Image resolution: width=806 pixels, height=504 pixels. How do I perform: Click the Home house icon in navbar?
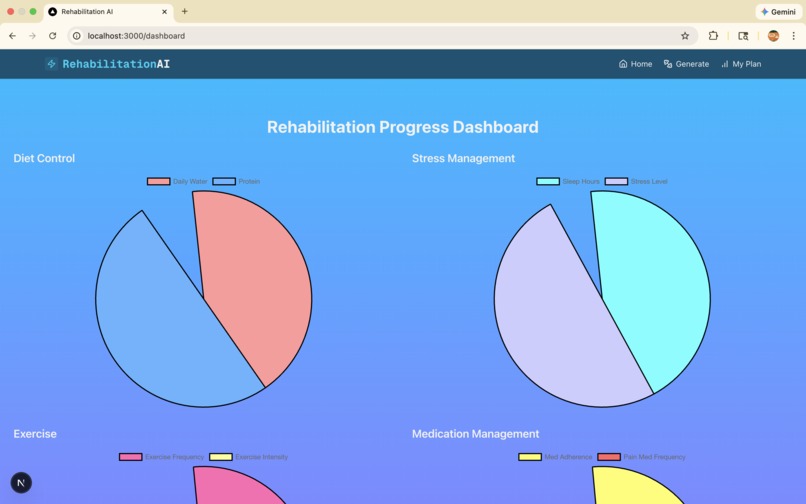pos(623,64)
